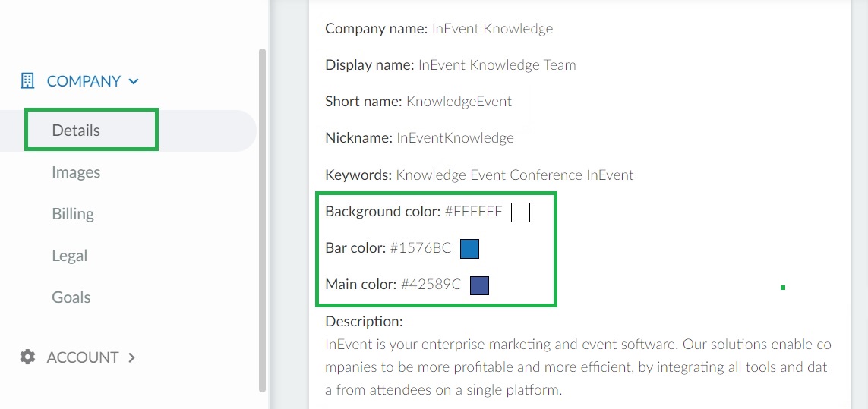Click the Display name label

[x=370, y=65]
